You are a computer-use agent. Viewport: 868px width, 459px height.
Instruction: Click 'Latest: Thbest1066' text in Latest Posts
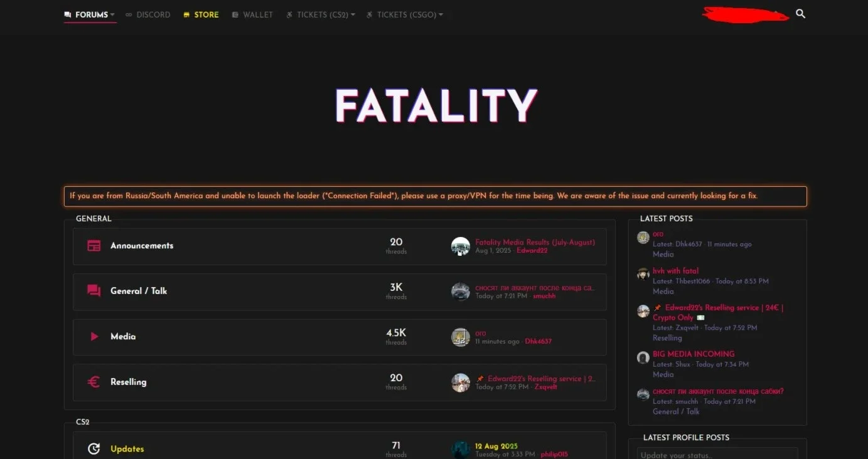[682, 281]
